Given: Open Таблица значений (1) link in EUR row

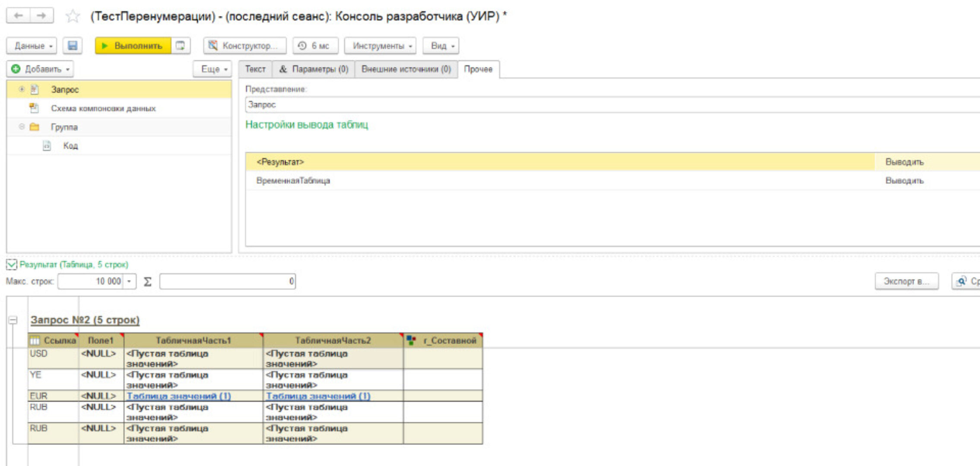Looking at the screenshot, I should (179, 395).
